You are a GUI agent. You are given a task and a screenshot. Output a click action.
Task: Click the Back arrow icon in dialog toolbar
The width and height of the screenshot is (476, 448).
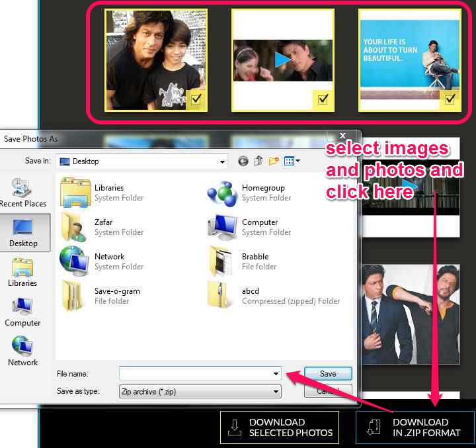243,161
